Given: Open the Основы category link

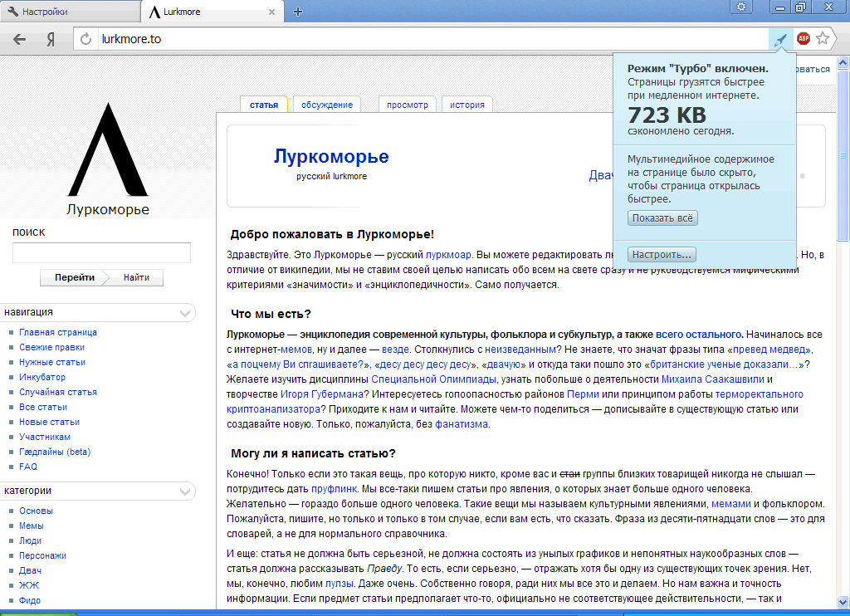Looking at the screenshot, I should [x=36, y=511].
